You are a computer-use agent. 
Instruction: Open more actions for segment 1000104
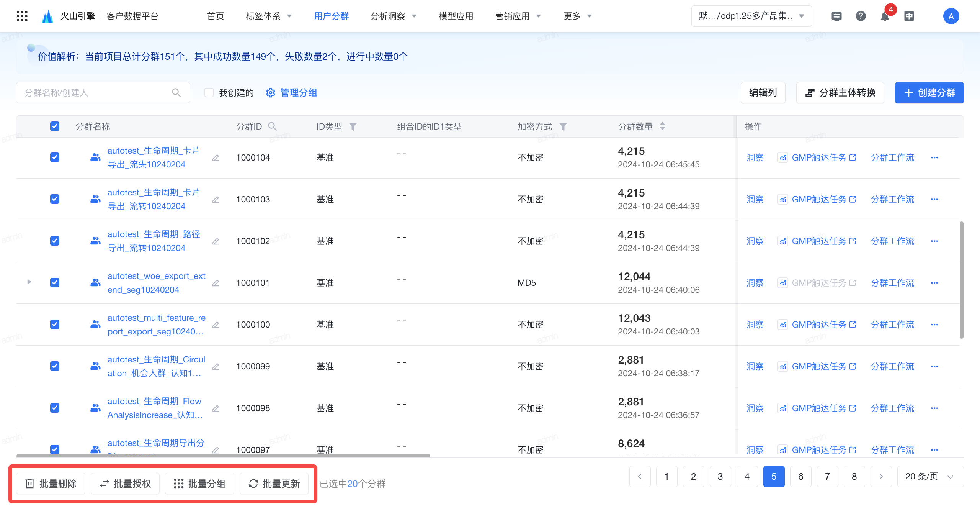click(x=934, y=157)
